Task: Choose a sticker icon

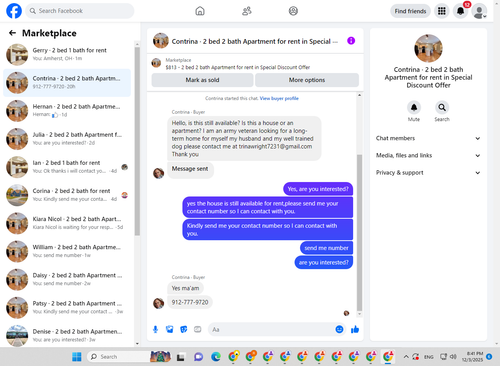Action: click(184, 329)
